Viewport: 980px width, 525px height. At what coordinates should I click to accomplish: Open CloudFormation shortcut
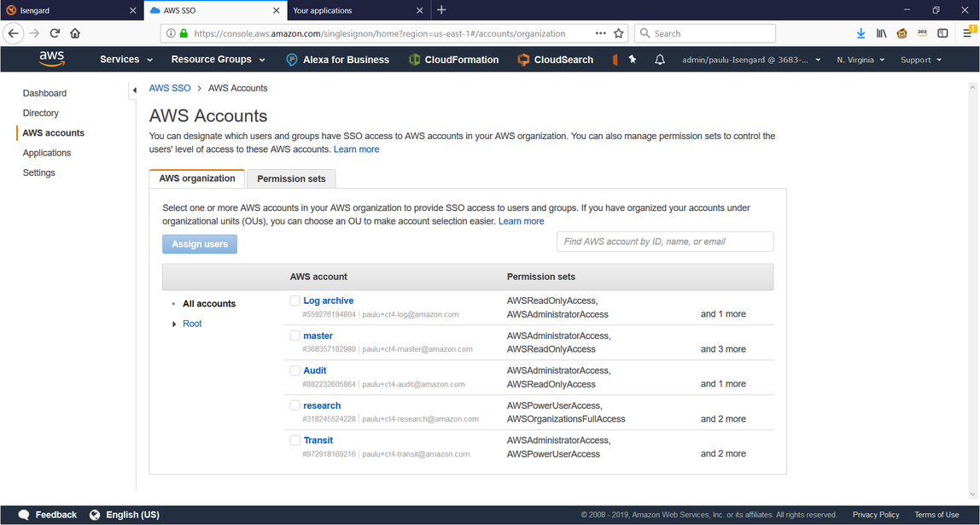[453, 60]
